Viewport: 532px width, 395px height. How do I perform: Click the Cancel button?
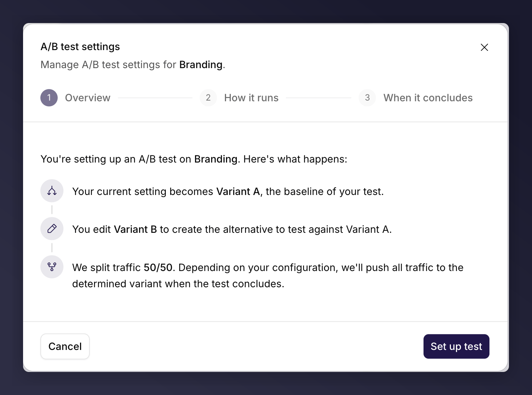point(65,346)
